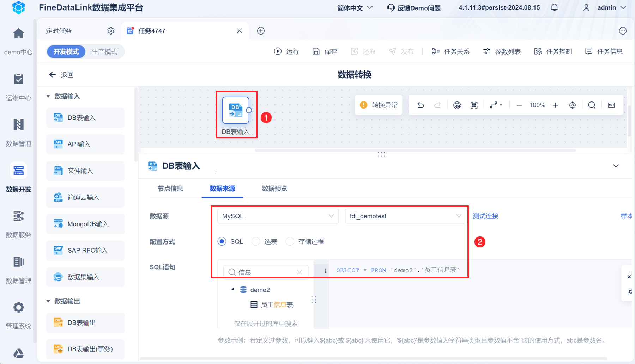Image resolution: width=635 pixels, height=364 pixels.
Task: Click the fit-to-selection frame icon
Action: coord(474,105)
